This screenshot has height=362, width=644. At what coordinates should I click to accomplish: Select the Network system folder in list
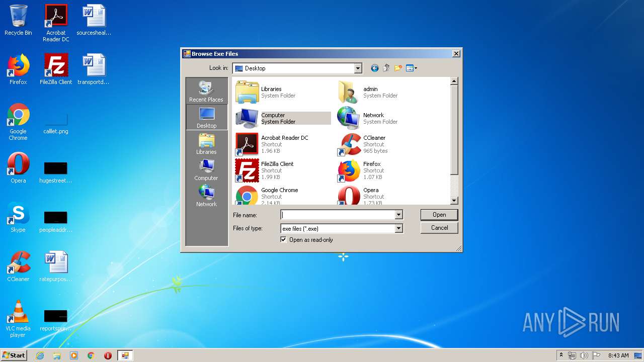click(385, 118)
